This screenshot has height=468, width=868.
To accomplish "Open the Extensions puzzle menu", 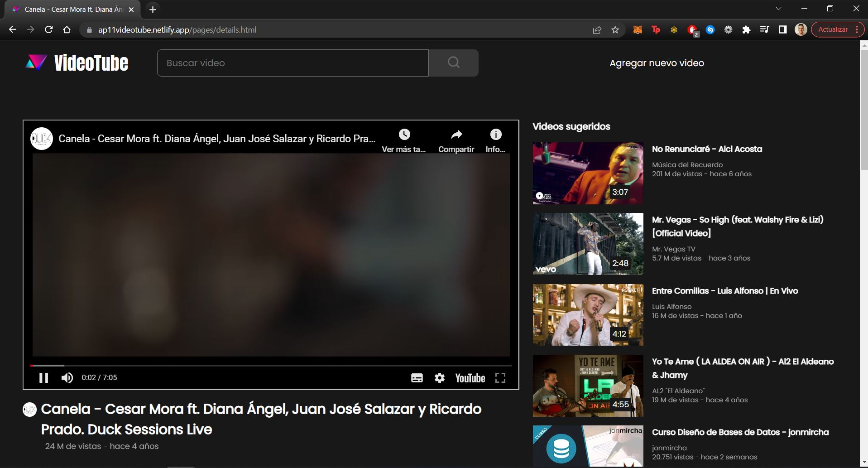I will [746, 30].
